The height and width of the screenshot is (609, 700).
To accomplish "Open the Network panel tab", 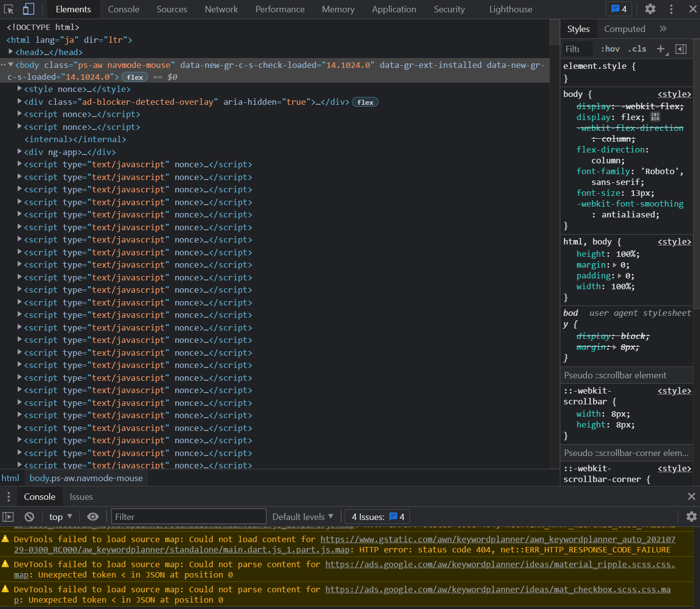I will click(x=221, y=9).
